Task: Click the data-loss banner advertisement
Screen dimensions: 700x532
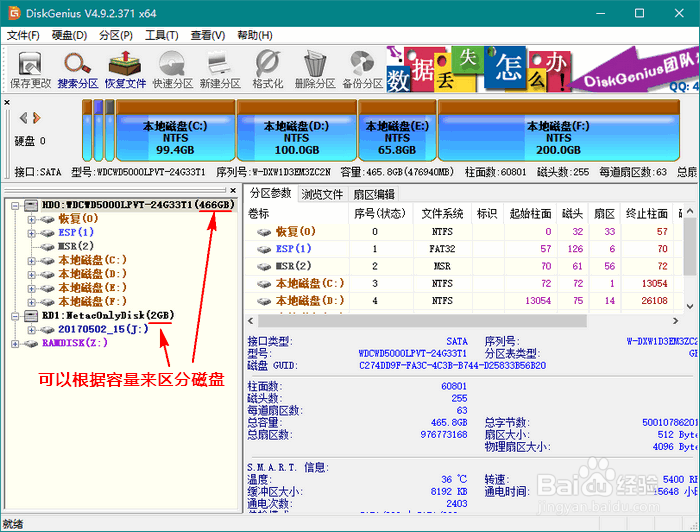Action: point(542,69)
